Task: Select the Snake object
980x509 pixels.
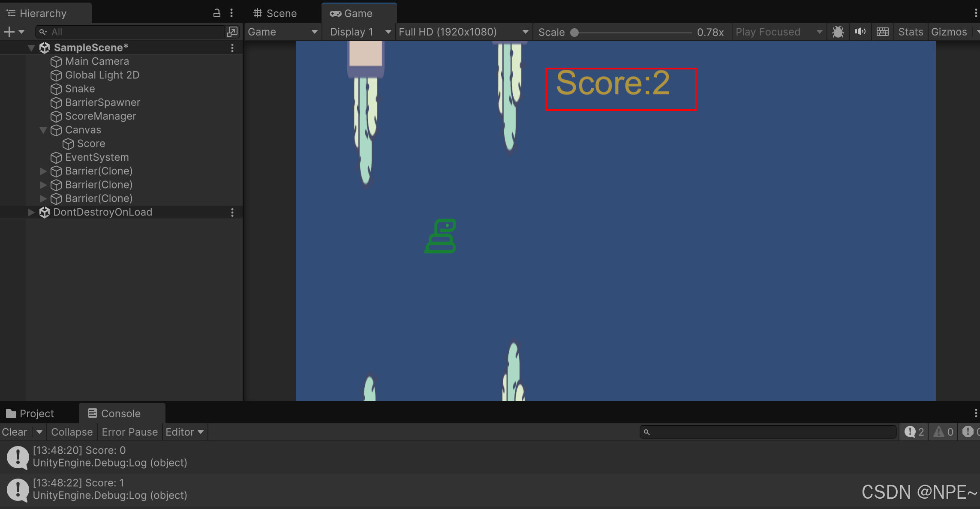Action: tap(80, 89)
